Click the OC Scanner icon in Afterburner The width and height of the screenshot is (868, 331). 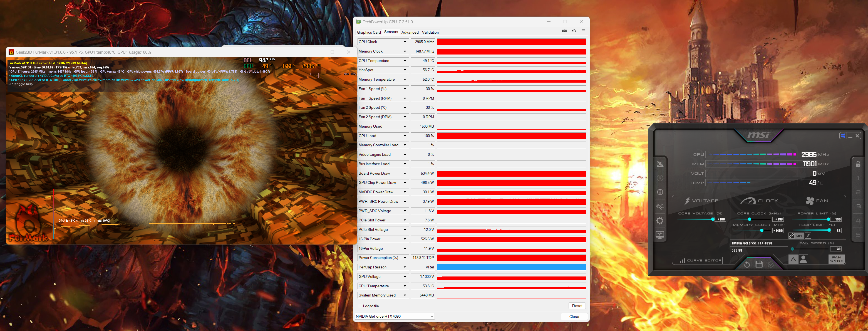[660, 207]
